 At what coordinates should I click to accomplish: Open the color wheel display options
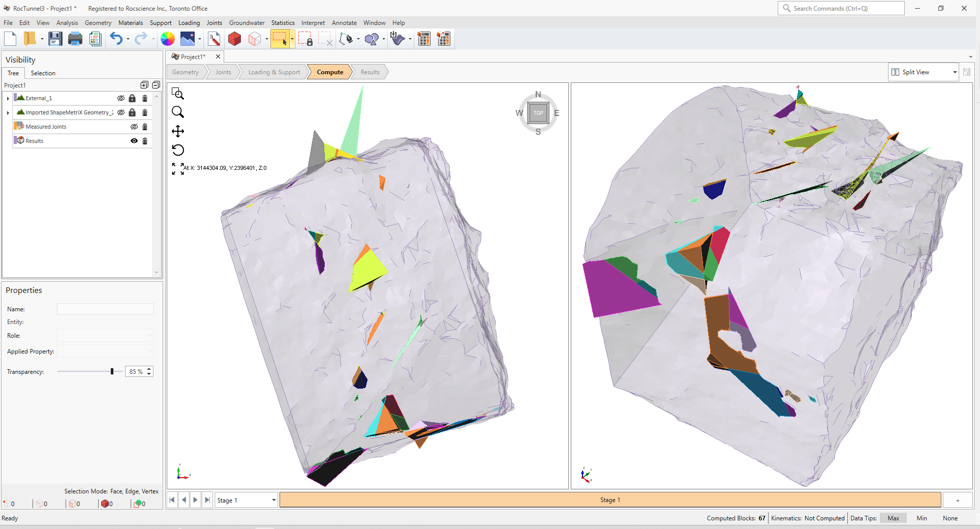pos(168,39)
